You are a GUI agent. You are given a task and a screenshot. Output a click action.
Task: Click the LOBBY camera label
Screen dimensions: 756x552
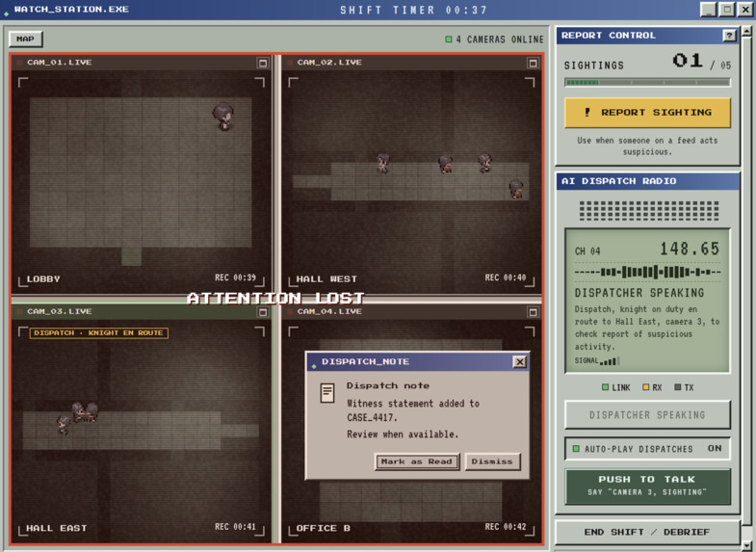43,279
